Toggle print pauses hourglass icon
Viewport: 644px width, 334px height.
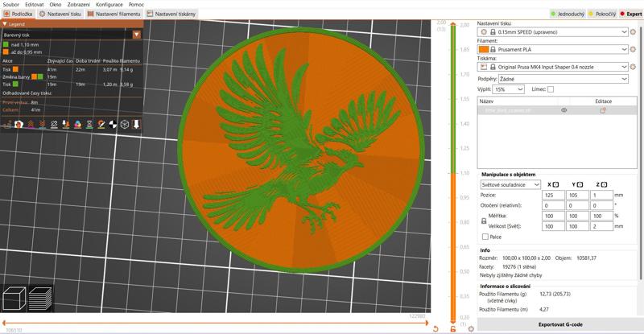[89, 124]
